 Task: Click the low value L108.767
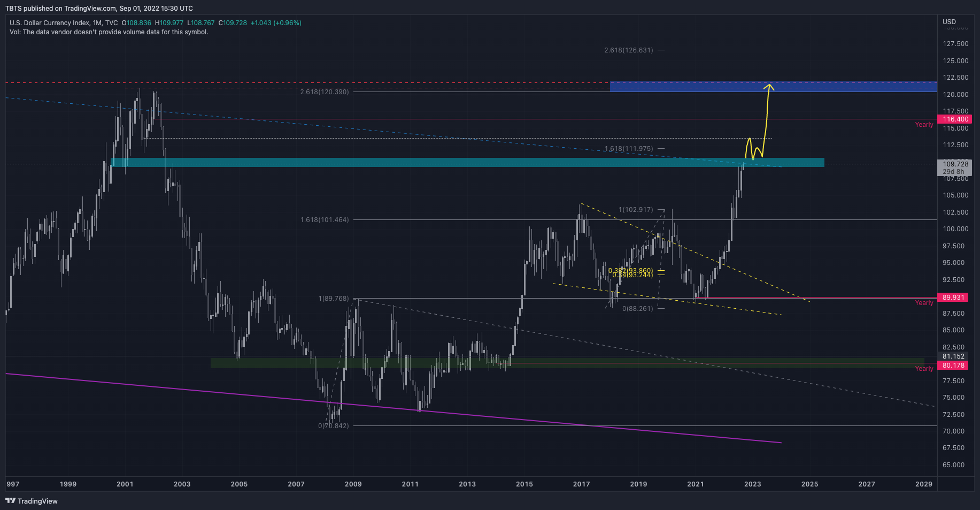click(x=200, y=23)
